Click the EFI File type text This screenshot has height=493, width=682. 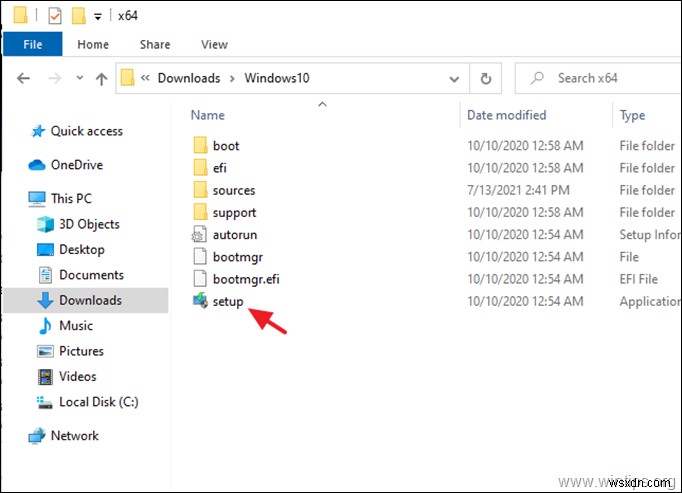click(x=639, y=279)
